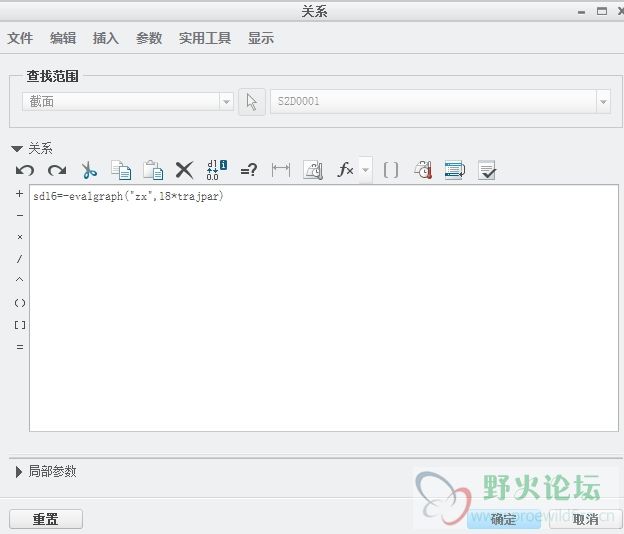Insert division slash operator
Viewport: 624px width, 534px height.
[20, 259]
